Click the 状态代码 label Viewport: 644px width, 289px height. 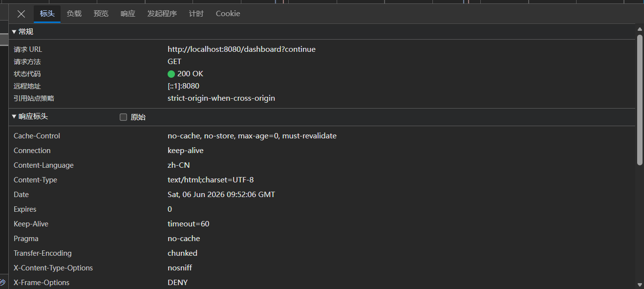pos(27,74)
